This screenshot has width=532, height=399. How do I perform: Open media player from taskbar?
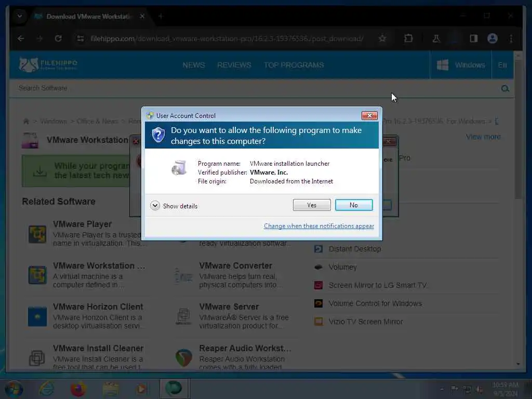141,389
